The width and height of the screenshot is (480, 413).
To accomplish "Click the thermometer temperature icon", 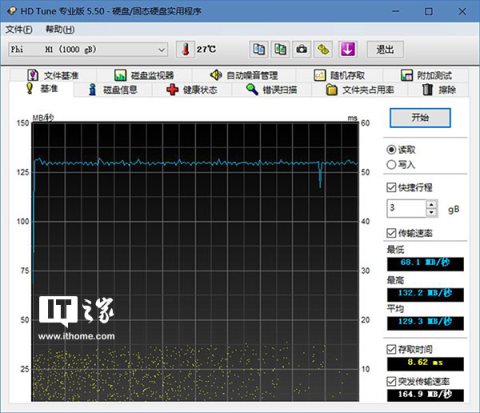I will coord(185,49).
